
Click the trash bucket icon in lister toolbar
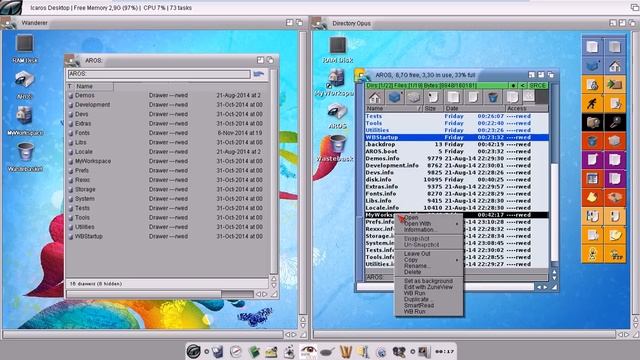(493, 98)
